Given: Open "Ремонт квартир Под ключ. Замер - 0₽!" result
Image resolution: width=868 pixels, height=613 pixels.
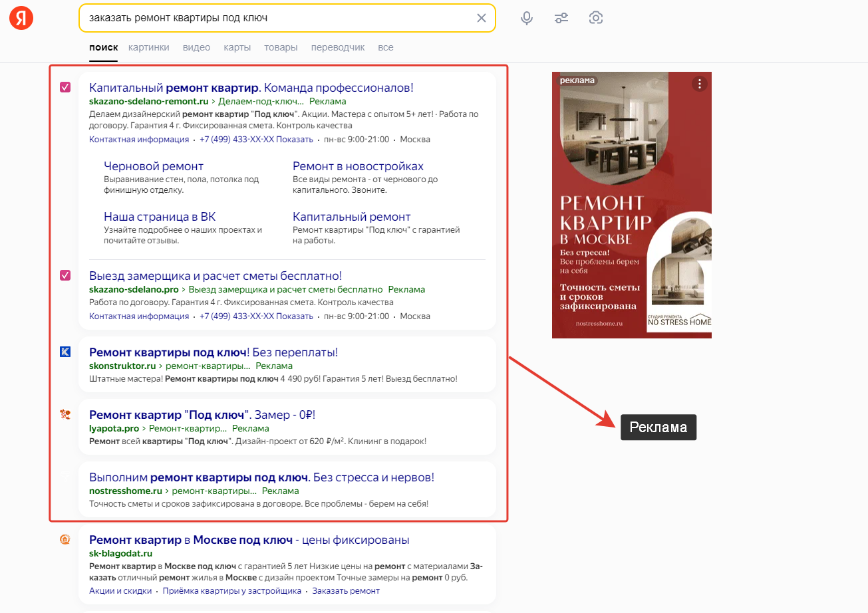Looking at the screenshot, I should 202,415.
